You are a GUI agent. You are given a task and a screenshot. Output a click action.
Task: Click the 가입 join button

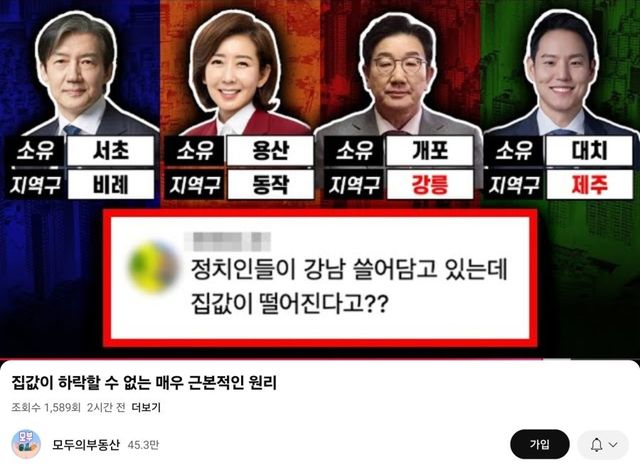(540, 444)
